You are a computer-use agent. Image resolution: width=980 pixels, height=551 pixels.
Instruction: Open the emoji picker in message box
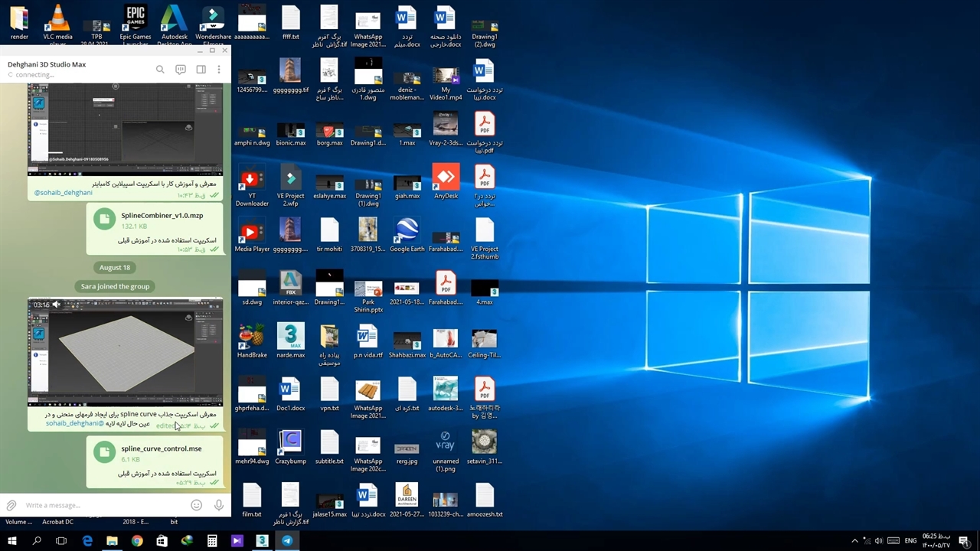(197, 505)
